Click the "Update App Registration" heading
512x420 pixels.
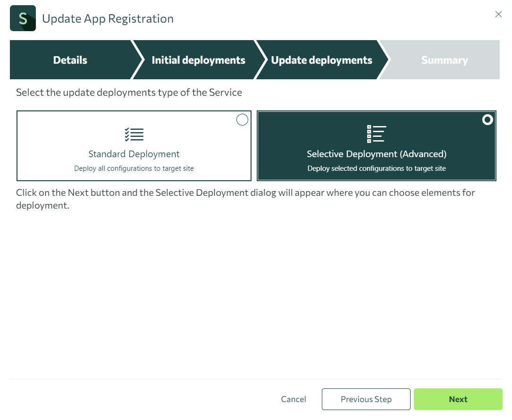[108, 18]
